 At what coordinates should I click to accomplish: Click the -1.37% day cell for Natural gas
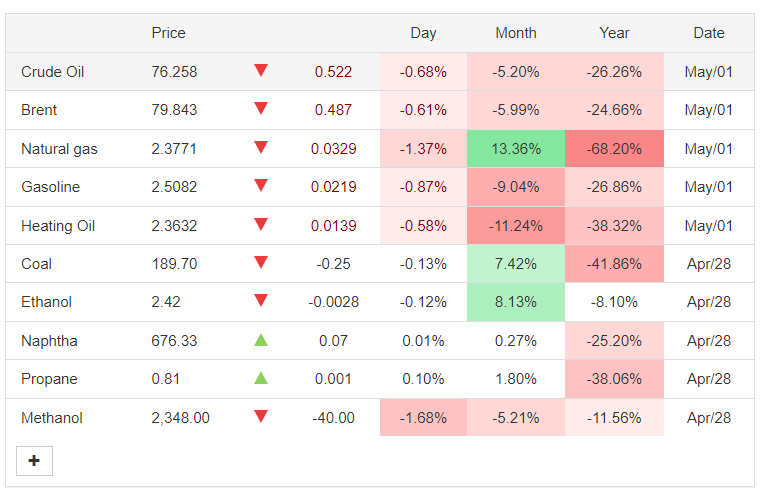tap(423, 149)
